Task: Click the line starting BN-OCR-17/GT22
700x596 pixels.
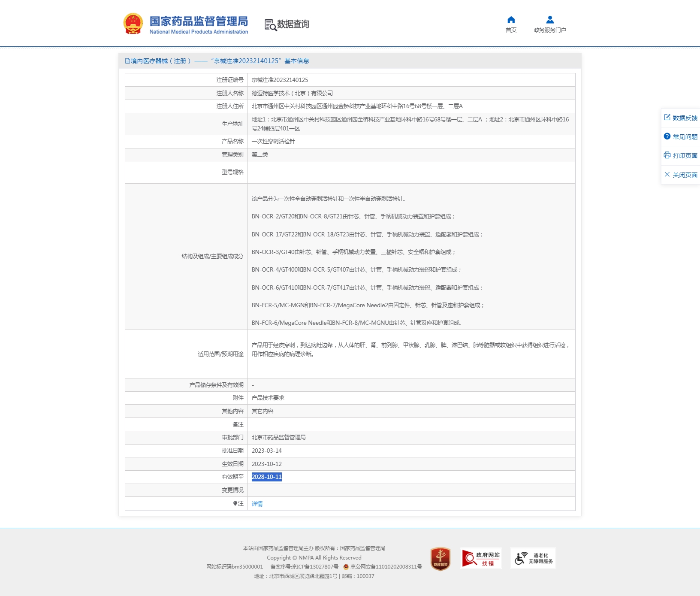Action: pos(368,234)
